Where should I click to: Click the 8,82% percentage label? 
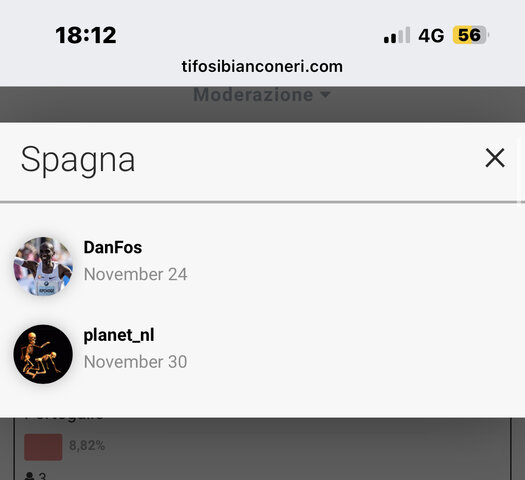(87, 446)
